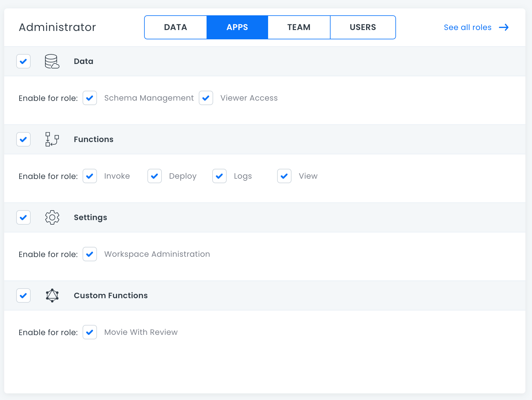
Task: Disable the Settings section checkbox
Action: tap(23, 217)
